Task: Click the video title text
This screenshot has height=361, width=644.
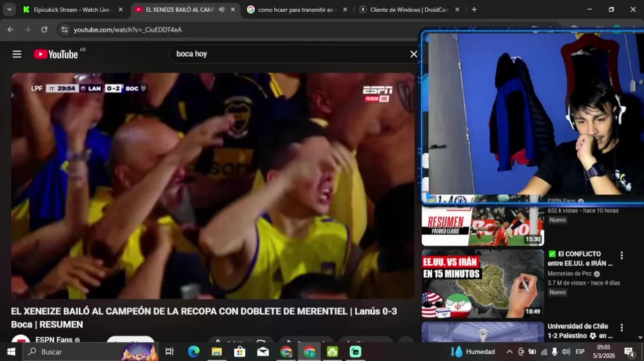Action: point(204,318)
